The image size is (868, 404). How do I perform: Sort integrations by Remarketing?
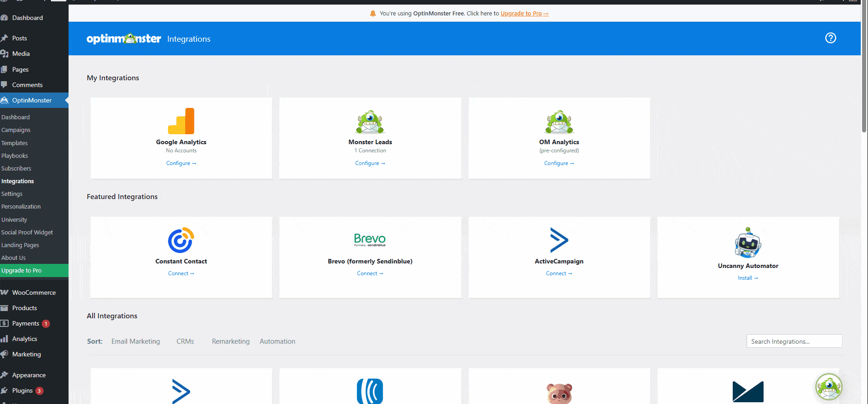tap(231, 341)
